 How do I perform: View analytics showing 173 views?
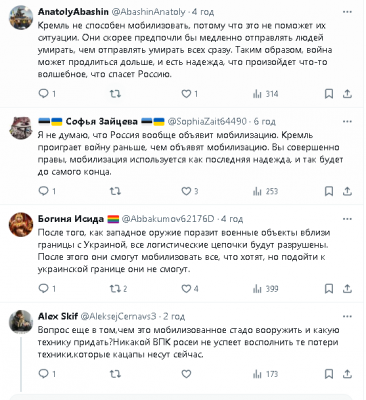pos(265,374)
